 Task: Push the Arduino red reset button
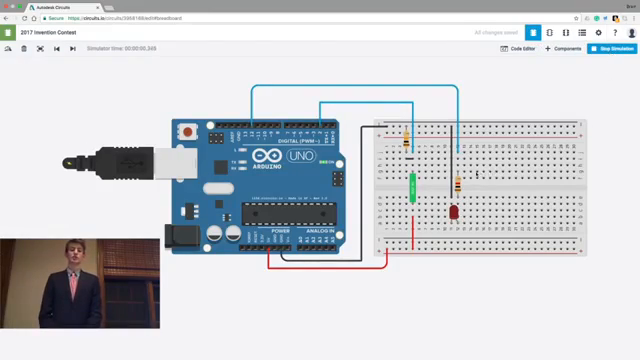(187, 132)
